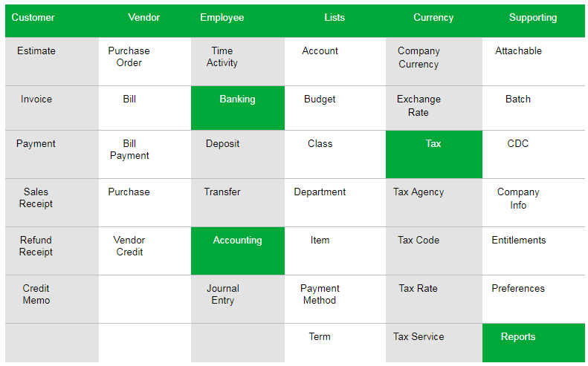588x366 pixels.
Task: Select the Vendor column header
Action: [x=144, y=18]
